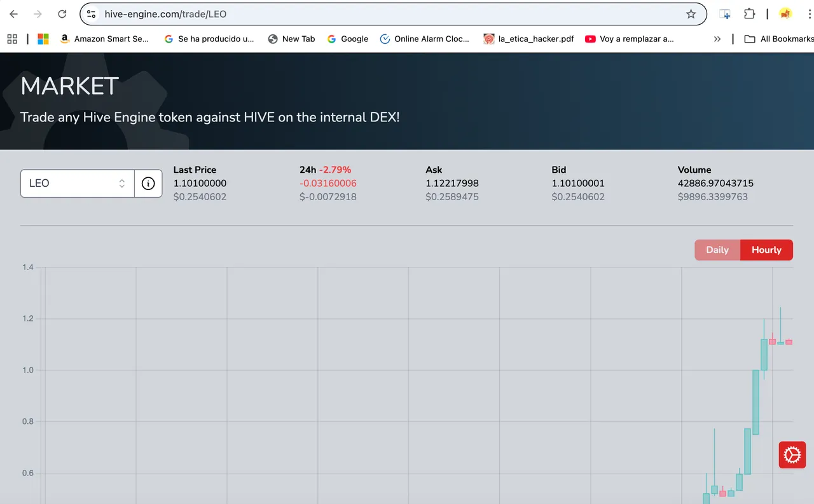Open site information icon in address bar
This screenshot has height=504, width=814.
92,14
